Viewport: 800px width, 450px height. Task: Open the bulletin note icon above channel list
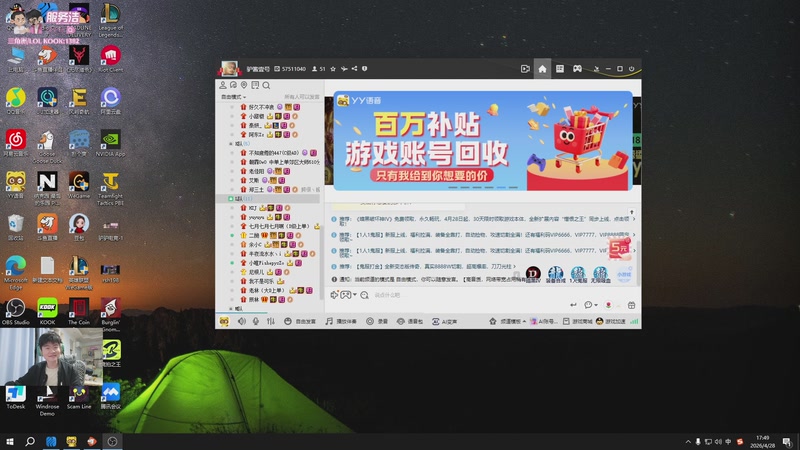point(255,85)
